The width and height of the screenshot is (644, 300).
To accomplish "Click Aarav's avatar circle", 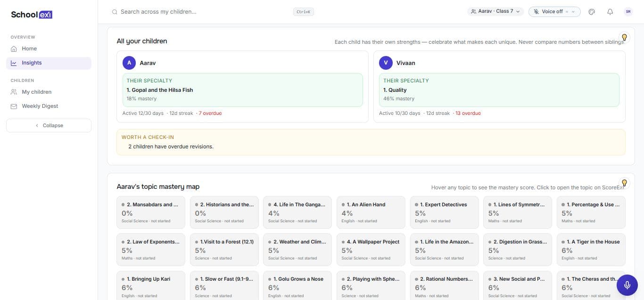I will pos(129,63).
